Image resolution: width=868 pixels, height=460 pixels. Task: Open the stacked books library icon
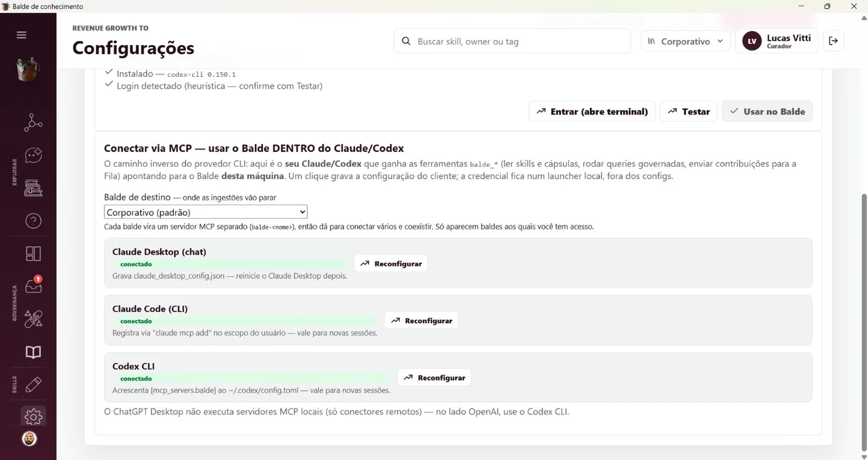click(x=33, y=188)
